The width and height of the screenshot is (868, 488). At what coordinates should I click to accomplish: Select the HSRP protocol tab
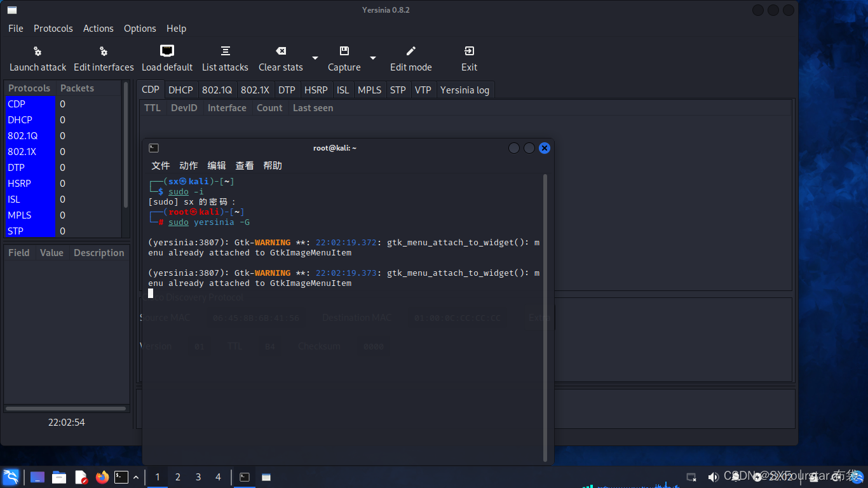(316, 90)
